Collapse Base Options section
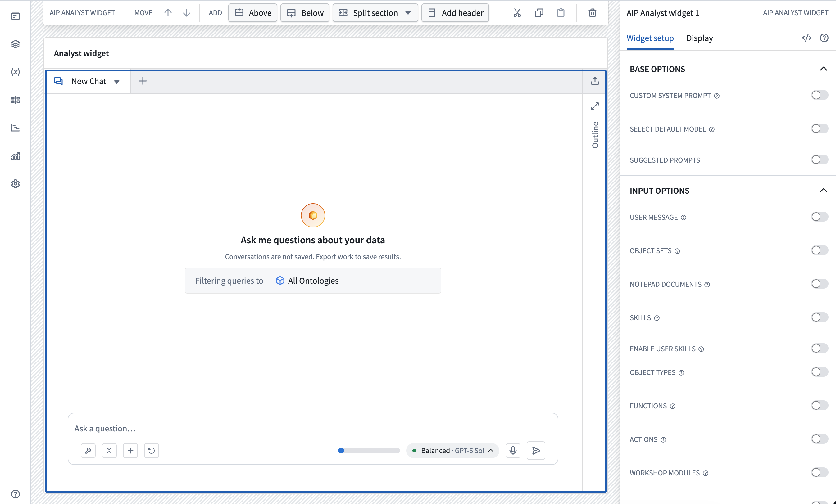 click(823, 69)
